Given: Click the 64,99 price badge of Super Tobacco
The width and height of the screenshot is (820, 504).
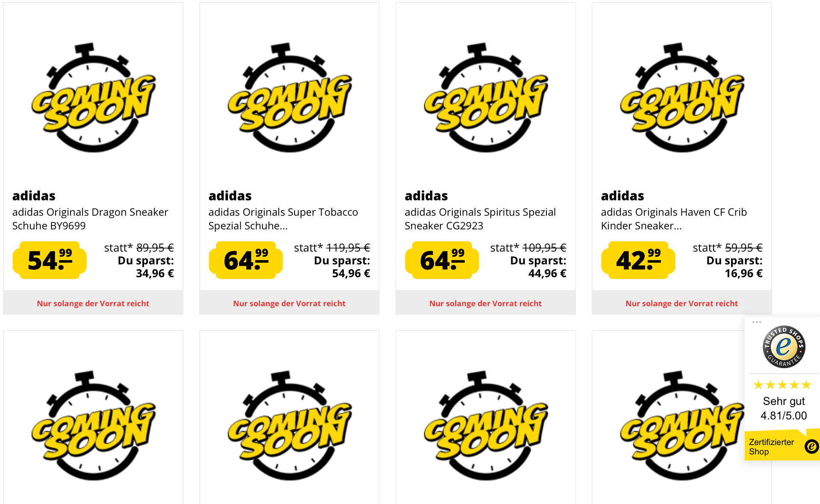Looking at the screenshot, I should 246,260.
